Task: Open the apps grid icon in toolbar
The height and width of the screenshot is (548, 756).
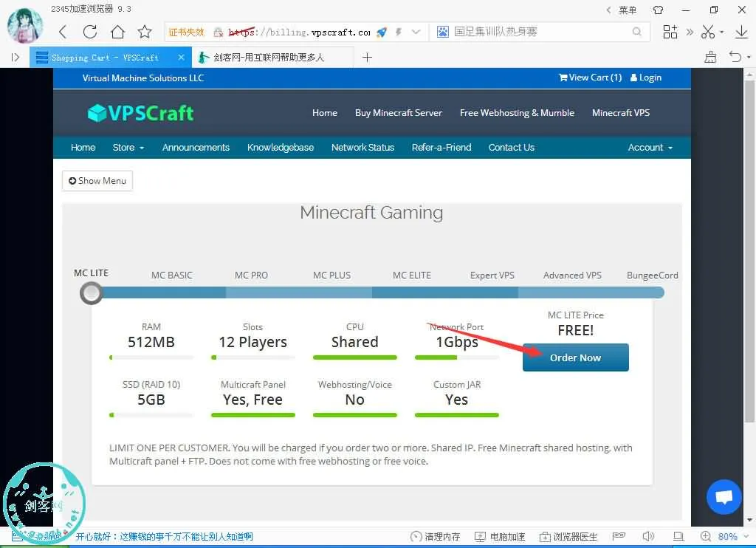Action: pos(670,32)
